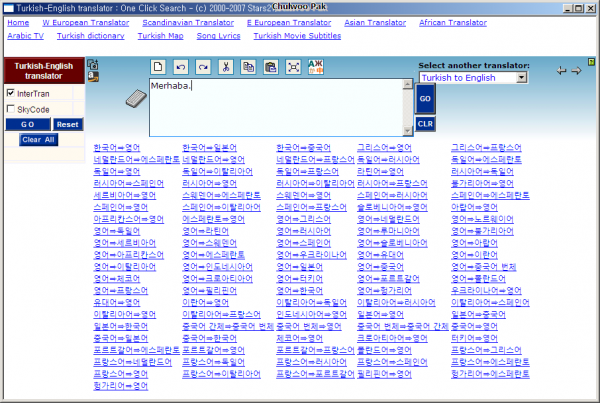Click the wide G O button in sidebar
This screenshot has height=403, width=600.
pyautogui.click(x=28, y=124)
